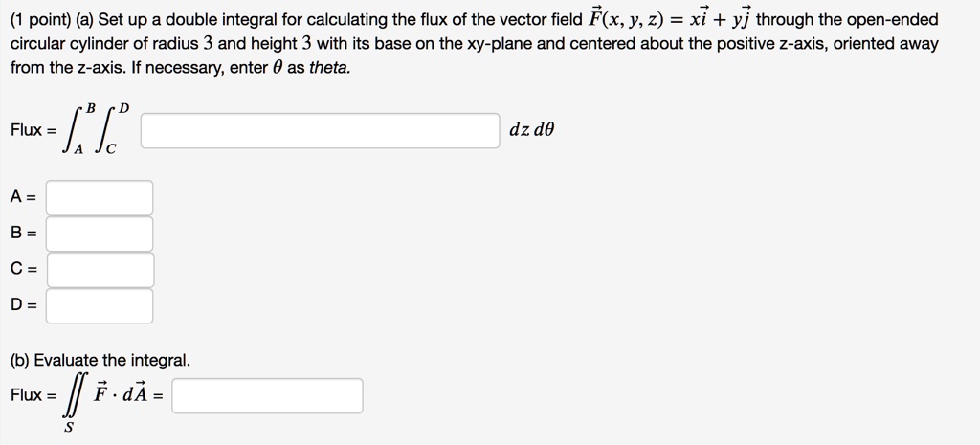The width and height of the screenshot is (980, 445).
Task: Activate the D = answer input box
Action: tap(100, 306)
